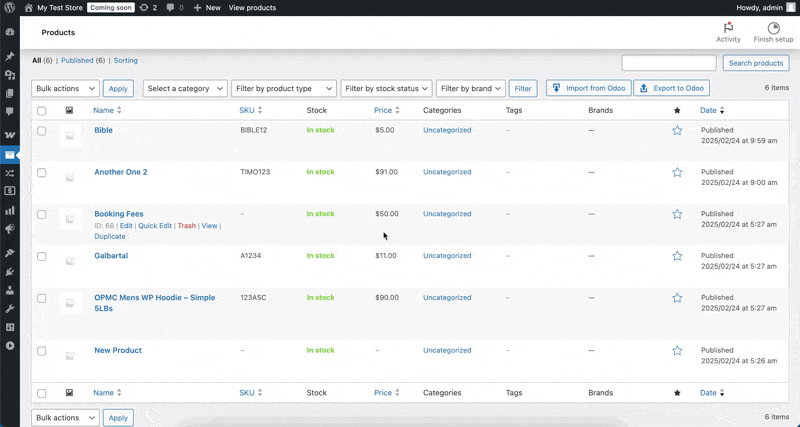Image resolution: width=800 pixels, height=427 pixels.
Task: Mark the Bible product as featured with its star
Action: click(x=677, y=130)
